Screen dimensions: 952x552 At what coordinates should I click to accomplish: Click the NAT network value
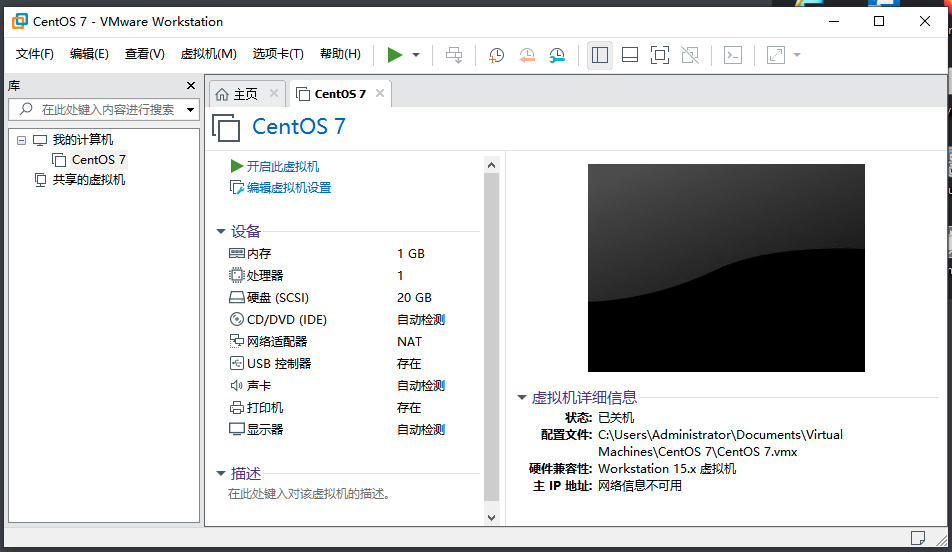[x=409, y=342]
